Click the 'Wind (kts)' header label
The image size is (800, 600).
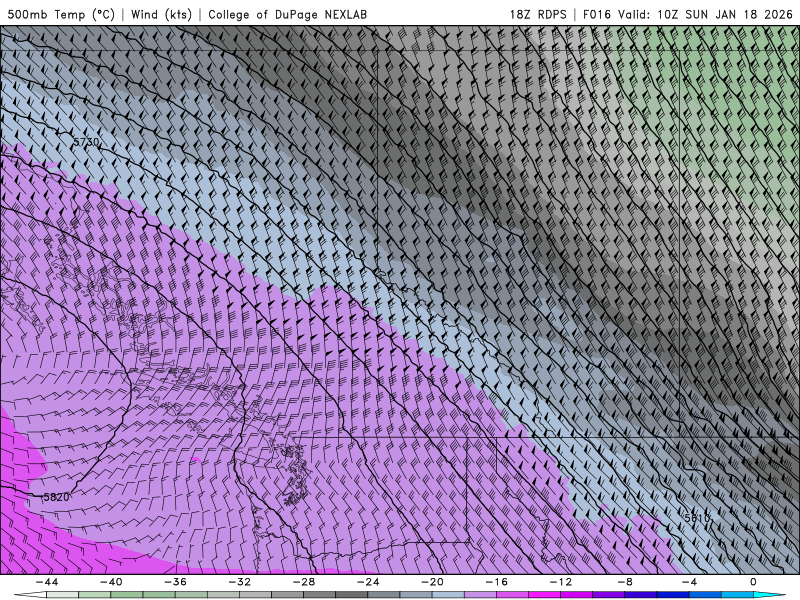coord(161,14)
